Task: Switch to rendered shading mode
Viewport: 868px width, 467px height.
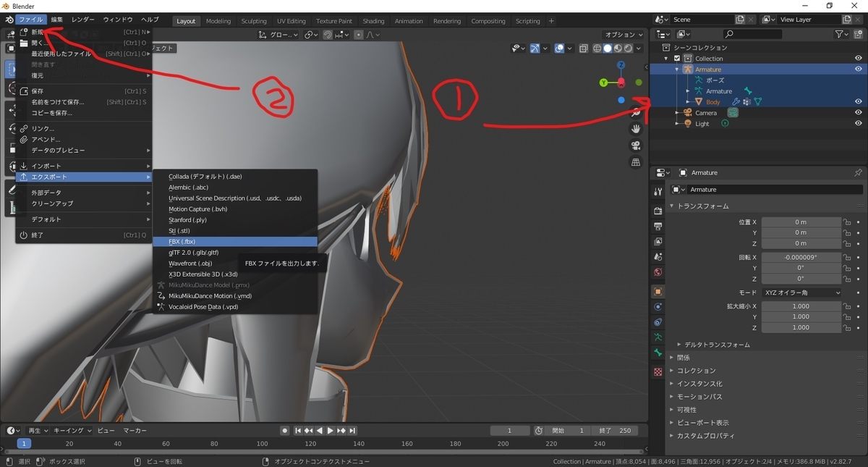Action: point(628,49)
